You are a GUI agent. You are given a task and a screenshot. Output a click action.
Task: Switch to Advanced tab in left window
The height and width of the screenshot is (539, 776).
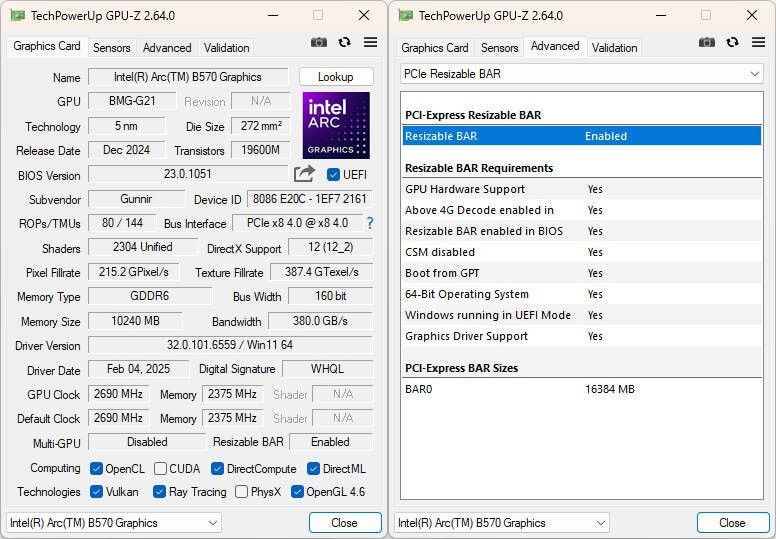coord(167,48)
